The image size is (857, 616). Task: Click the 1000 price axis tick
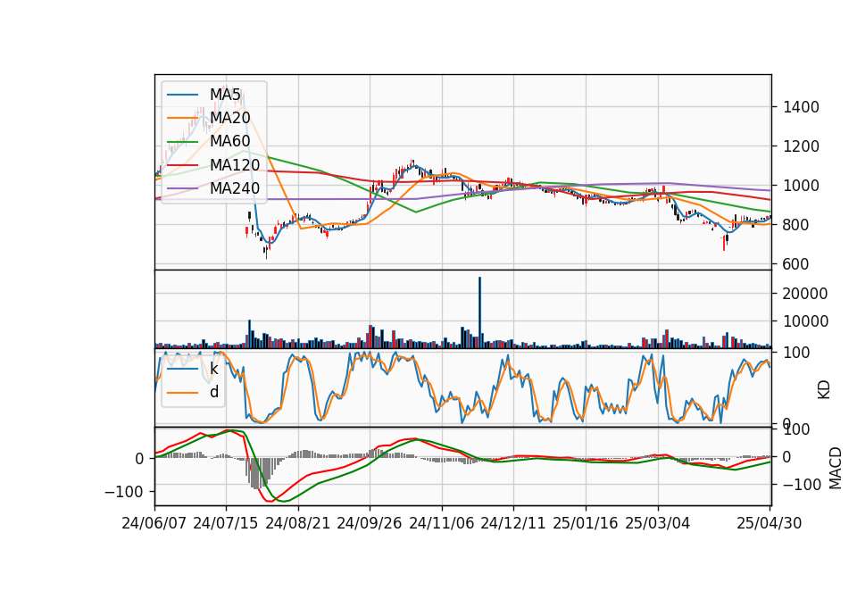click(x=802, y=186)
